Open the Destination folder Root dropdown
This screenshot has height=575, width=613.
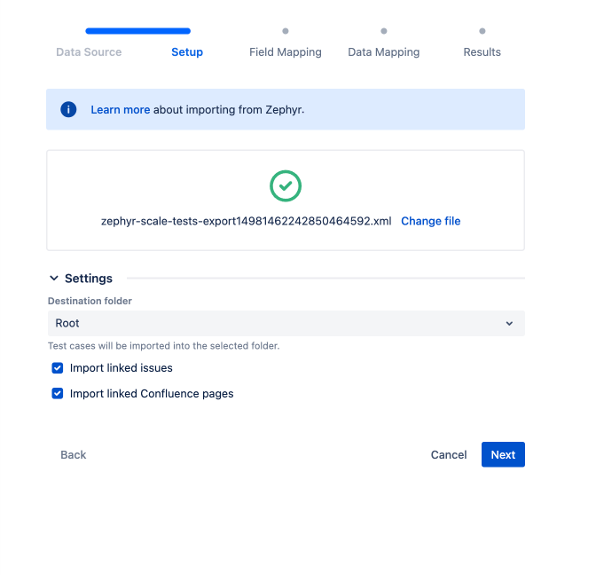[285, 323]
